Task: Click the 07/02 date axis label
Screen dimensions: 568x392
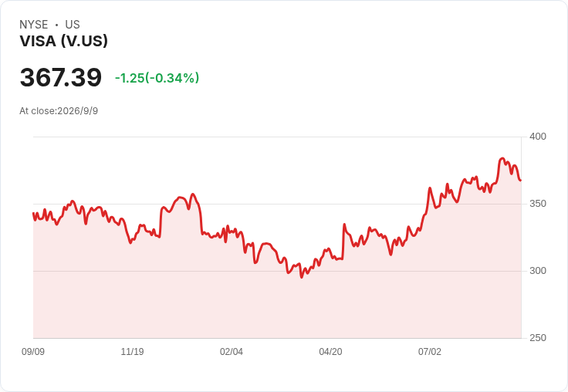Action: [x=430, y=351]
